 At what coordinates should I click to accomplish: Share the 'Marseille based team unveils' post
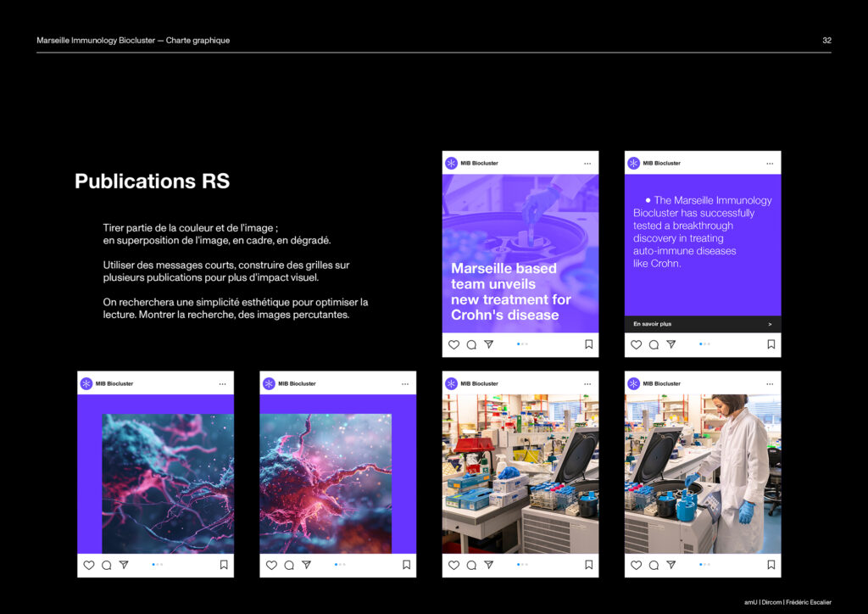coord(489,344)
